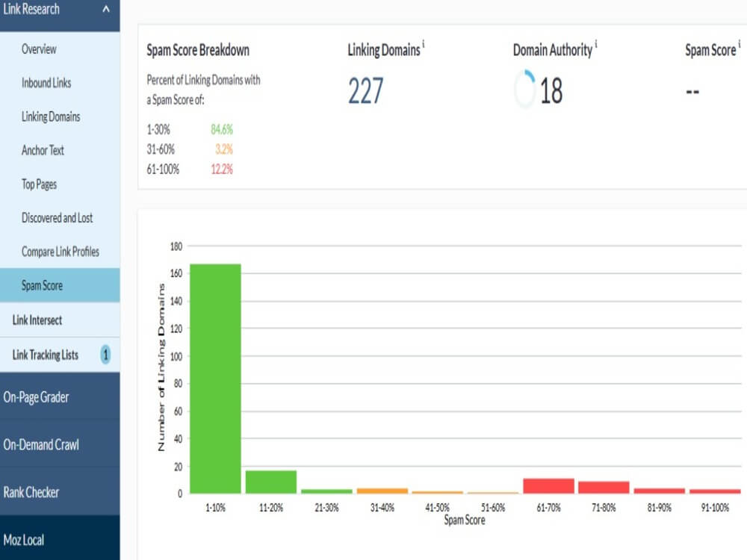
Task: Open Compare Link Profiles
Action: (61, 252)
